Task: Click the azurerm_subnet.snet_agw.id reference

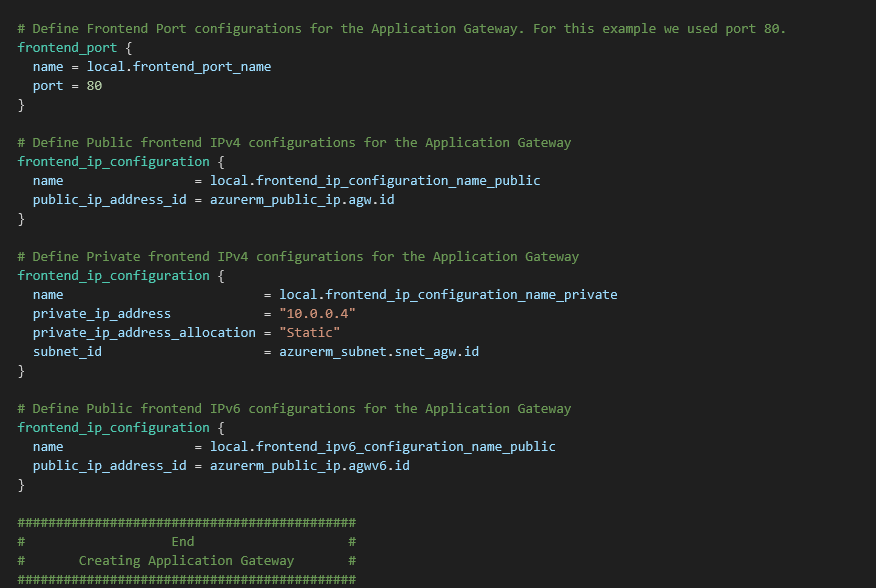Action: point(378,352)
